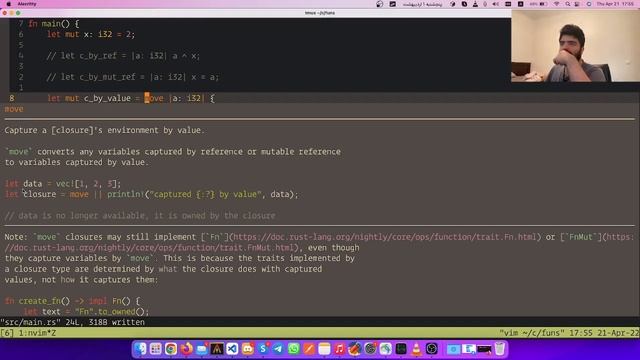Open the Alacritty application menu
This screenshot has width=640, height=360.
coord(27,4)
